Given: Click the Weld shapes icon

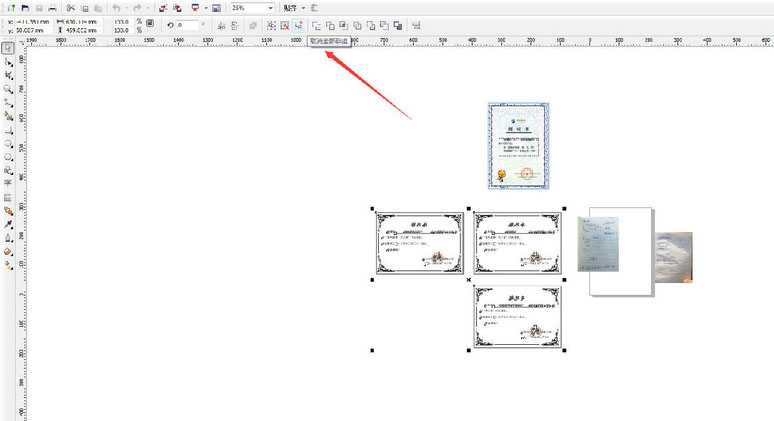Looking at the screenshot, I should [317, 24].
